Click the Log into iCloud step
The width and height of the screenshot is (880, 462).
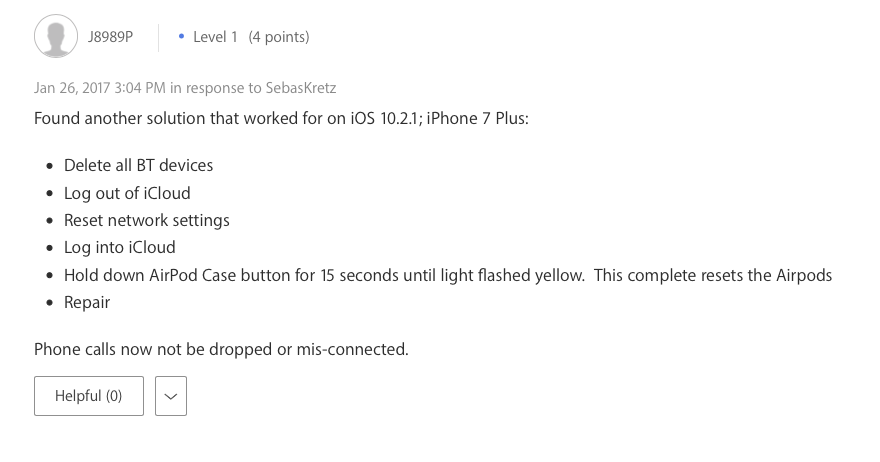click(x=120, y=247)
